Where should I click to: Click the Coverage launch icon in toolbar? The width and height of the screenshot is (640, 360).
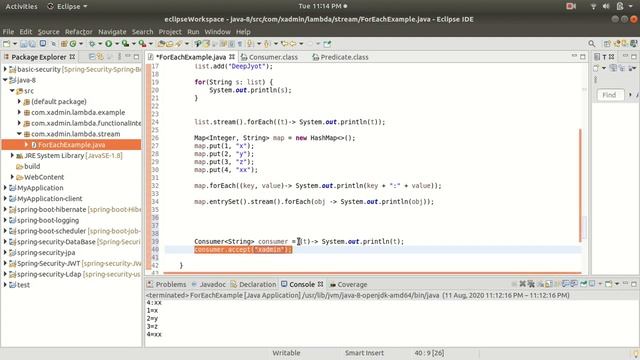(125, 43)
